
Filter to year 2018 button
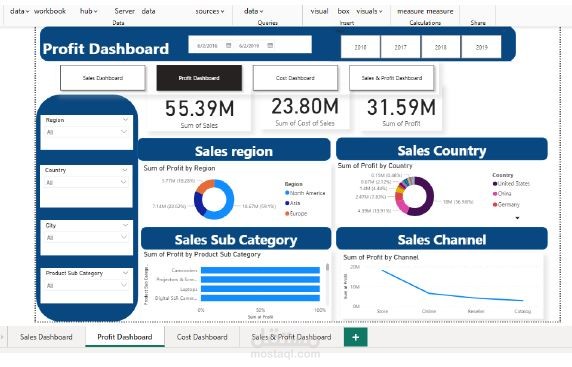[441, 47]
